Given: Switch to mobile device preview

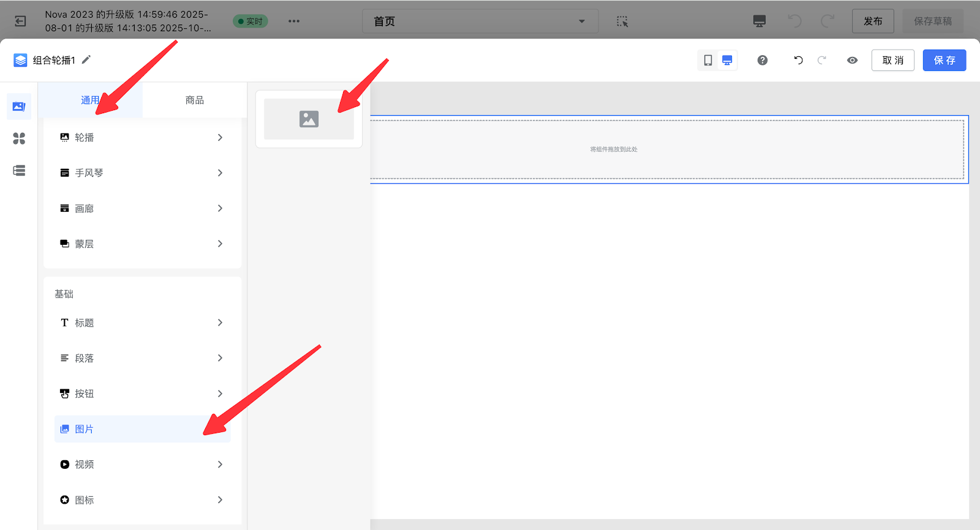Looking at the screenshot, I should coord(708,60).
